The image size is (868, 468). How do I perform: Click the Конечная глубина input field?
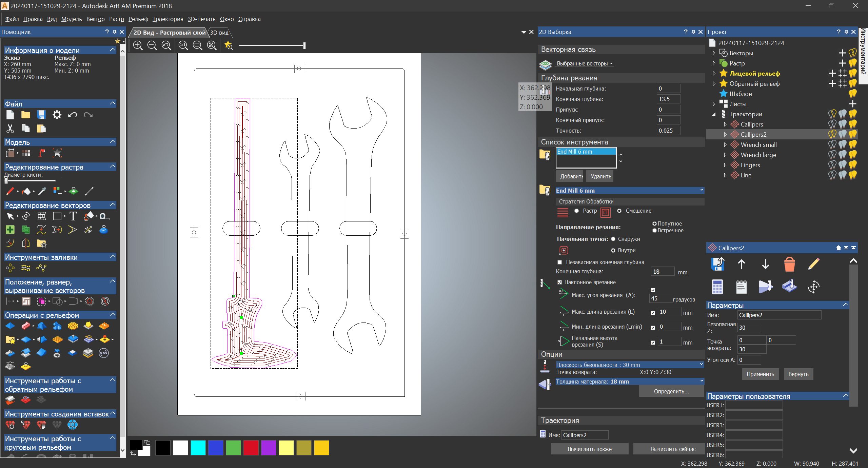668,99
